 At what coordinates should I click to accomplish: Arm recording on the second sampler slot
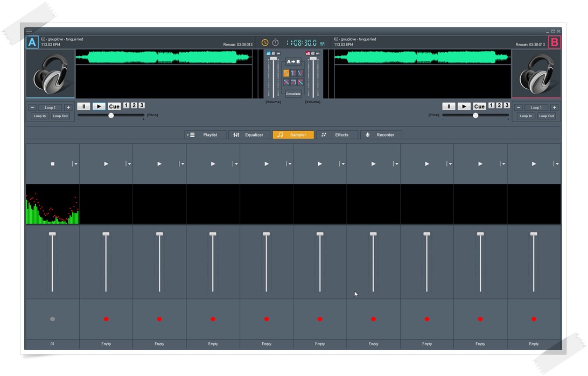[x=106, y=318]
